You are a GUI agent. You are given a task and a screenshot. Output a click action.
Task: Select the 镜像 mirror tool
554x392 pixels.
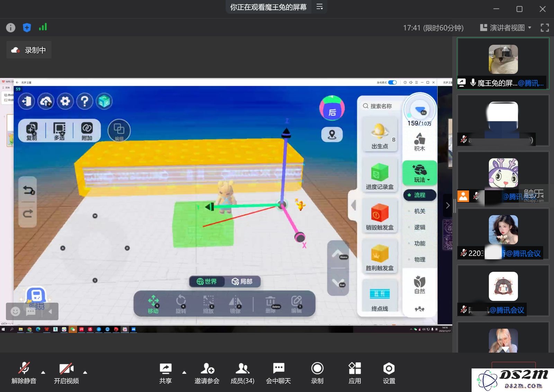tap(235, 304)
